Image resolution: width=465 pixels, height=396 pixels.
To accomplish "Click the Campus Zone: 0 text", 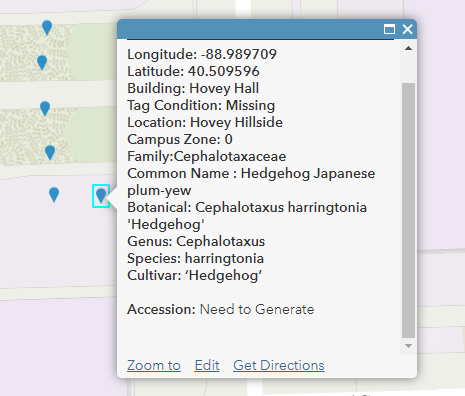I will point(180,139).
